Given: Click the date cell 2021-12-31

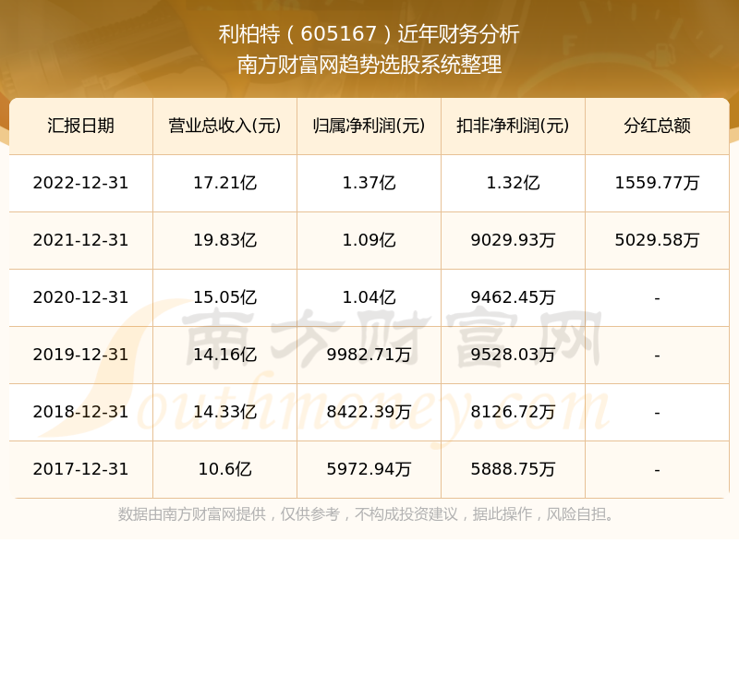Looking at the screenshot, I should (80, 240).
